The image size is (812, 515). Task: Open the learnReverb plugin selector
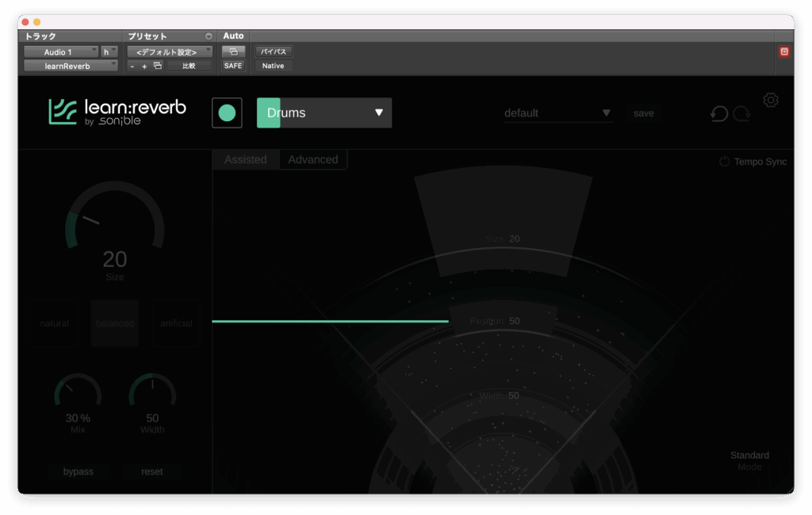tap(71, 66)
